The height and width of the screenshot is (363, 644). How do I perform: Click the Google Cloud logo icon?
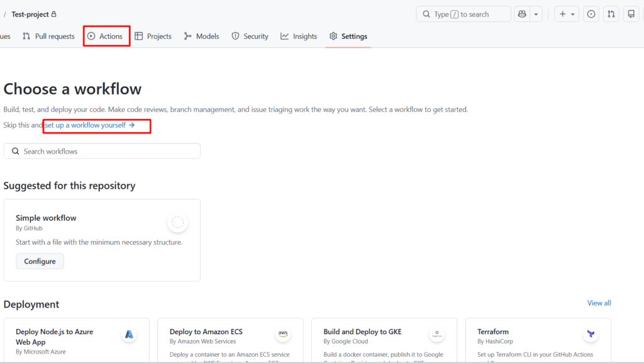pyautogui.click(x=437, y=334)
